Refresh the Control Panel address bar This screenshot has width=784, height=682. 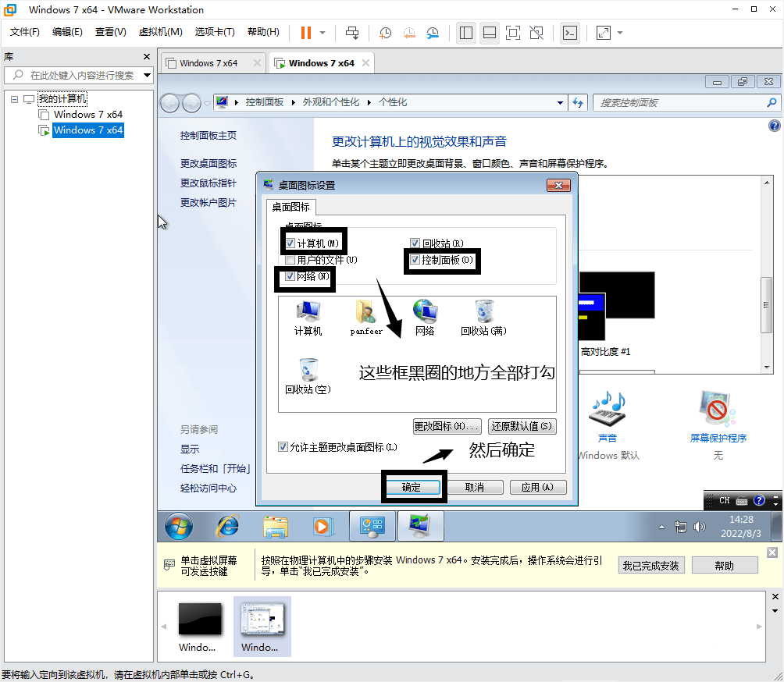coord(578,102)
